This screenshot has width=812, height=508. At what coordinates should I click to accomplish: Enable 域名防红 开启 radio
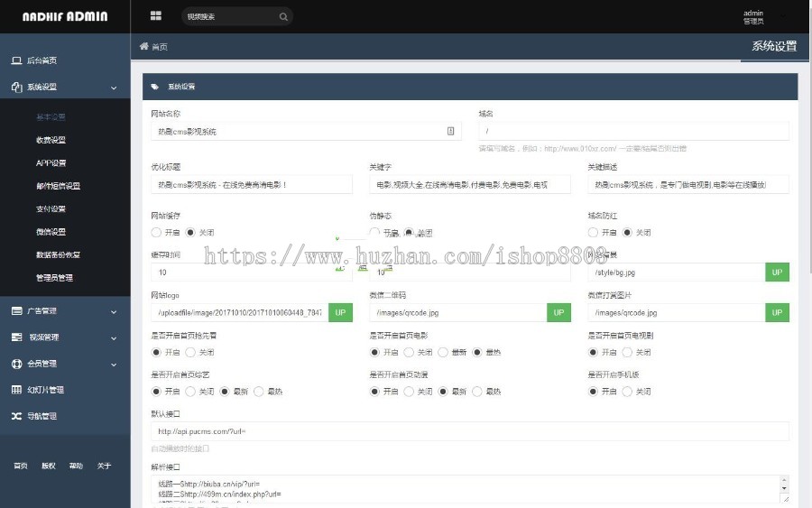593,233
